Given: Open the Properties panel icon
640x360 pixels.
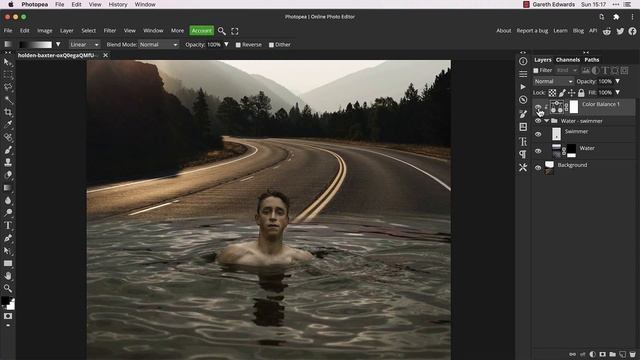Looking at the screenshot, I should pyautogui.click(x=523, y=74).
